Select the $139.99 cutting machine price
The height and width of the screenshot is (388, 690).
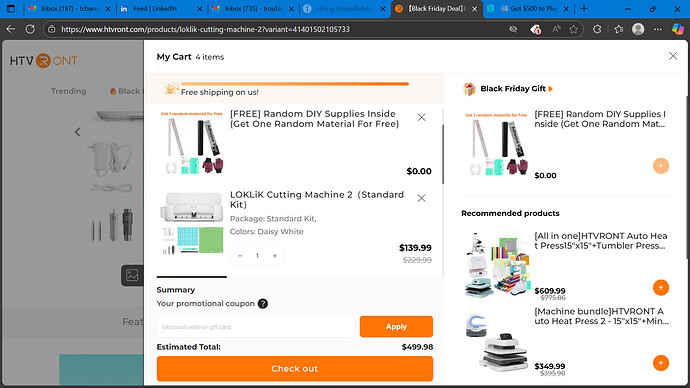point(415,248)
